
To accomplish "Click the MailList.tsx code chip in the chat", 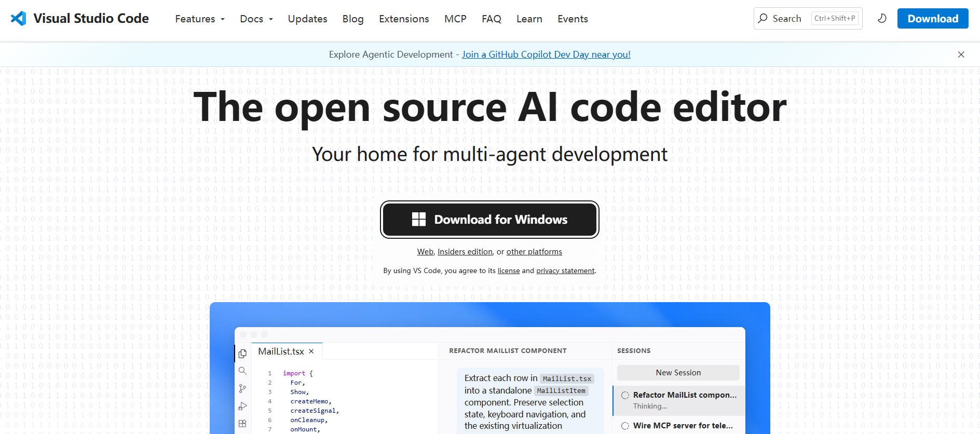I will point(567,379).
